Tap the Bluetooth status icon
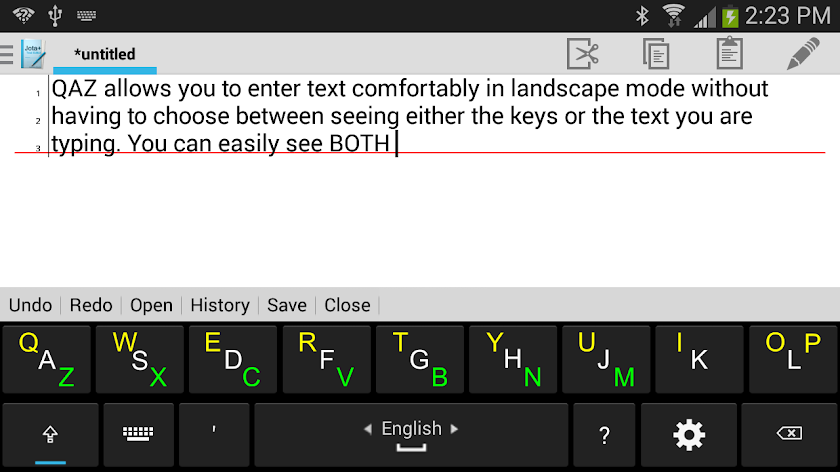Image resolution: width=840 pixels, height=472 pixels. (x=642, y=16)
